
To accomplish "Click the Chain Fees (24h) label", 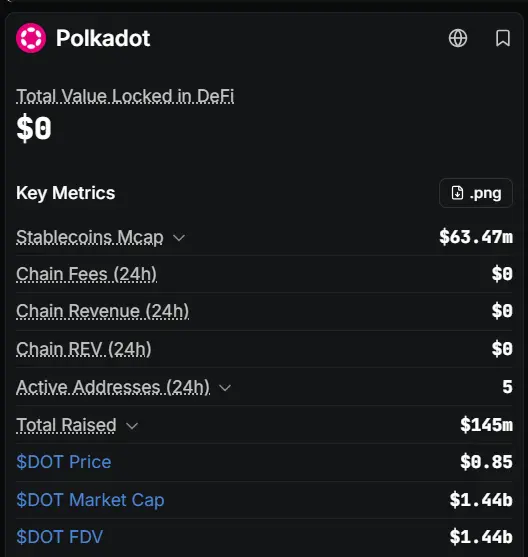I will point(86,274).
